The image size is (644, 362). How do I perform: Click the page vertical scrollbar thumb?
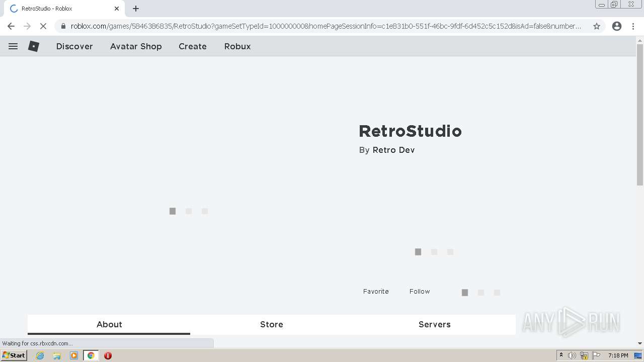pyautogui.click(x=640, y=115)
